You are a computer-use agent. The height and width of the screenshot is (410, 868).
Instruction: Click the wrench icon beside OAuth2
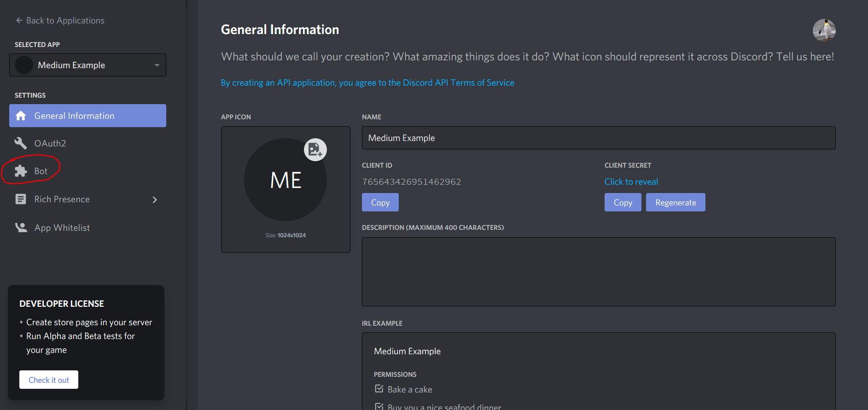coord(21,143)
